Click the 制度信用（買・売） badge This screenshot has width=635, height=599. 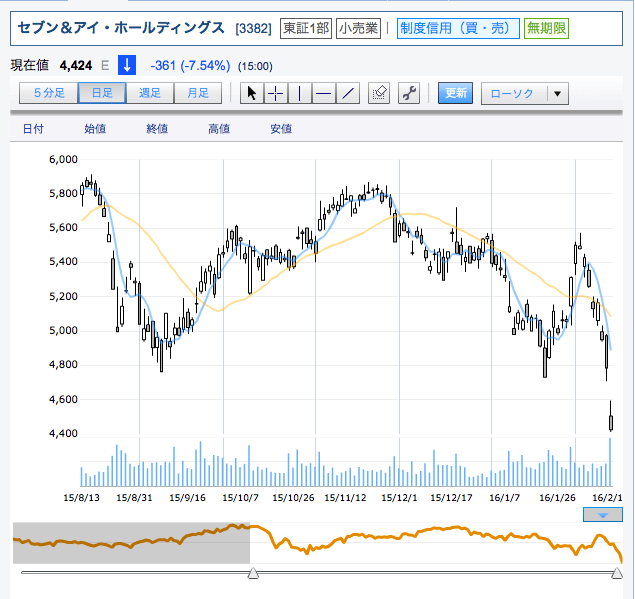tap(458, 28)
